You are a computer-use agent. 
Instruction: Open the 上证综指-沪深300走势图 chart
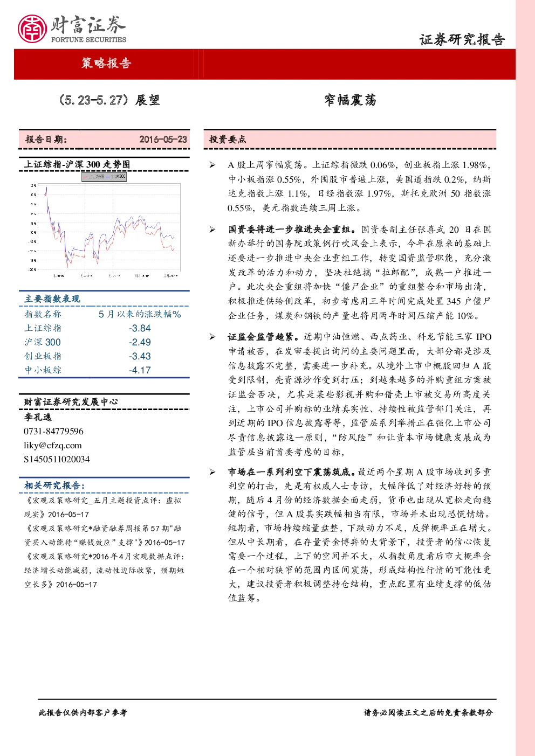105,225
